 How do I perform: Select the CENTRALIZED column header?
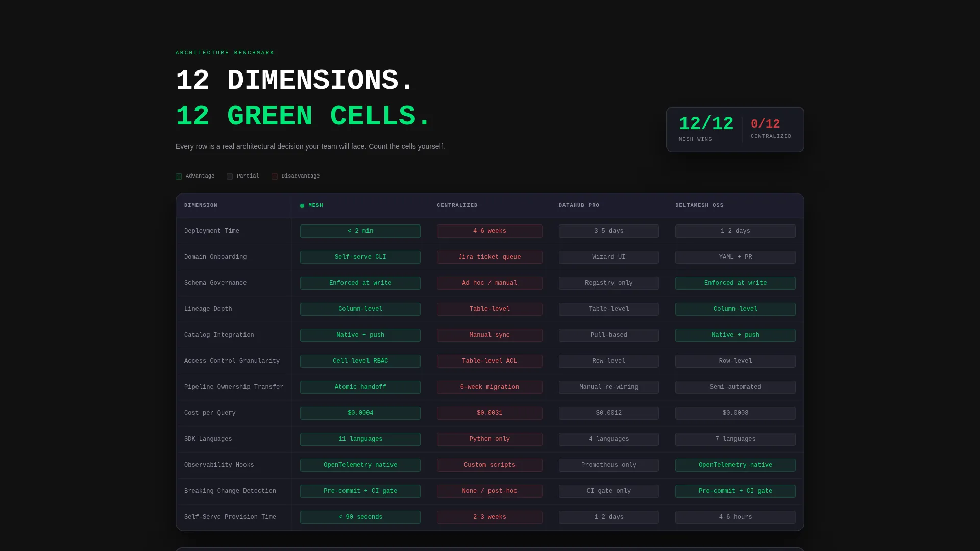(x=457, y=205)
